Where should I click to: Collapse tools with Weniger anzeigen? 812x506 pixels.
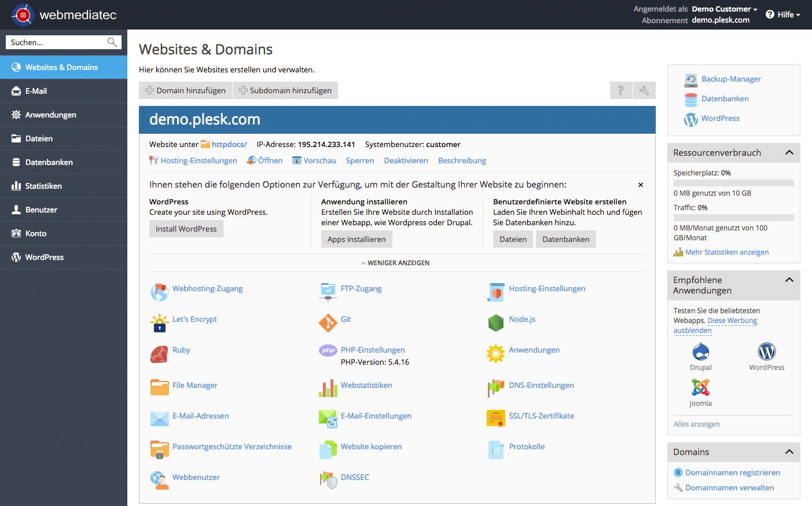(x=395, y=263)
